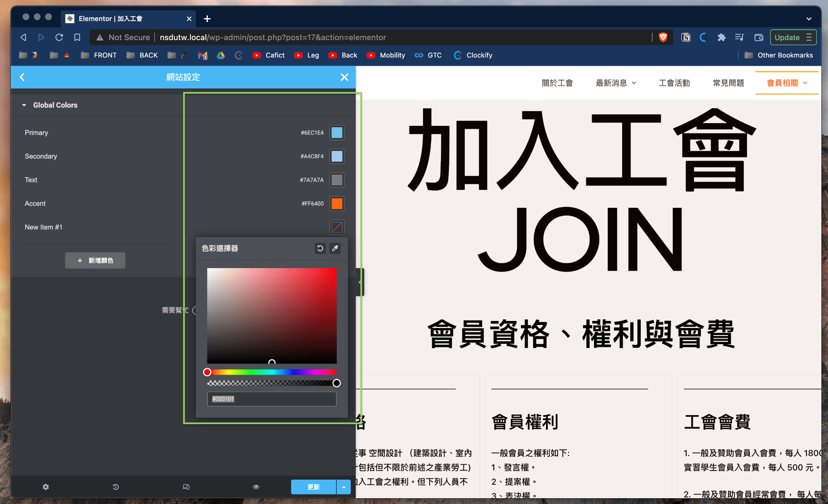This screenshot has width=828, height=504.
Task: Open the Text color swatch
Action: [337, 180]
